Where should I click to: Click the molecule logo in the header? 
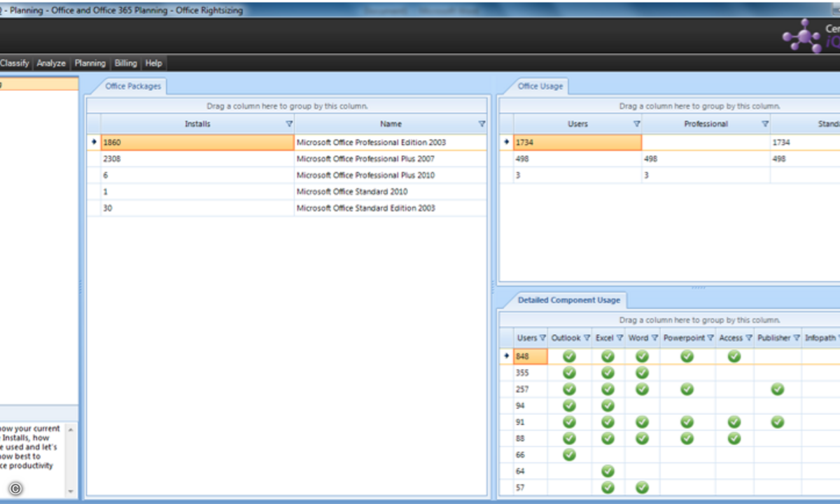(x=802, y=35)
